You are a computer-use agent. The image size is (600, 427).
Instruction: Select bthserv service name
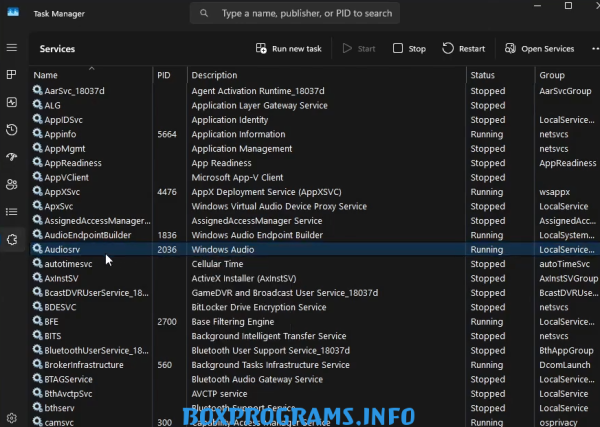[x=59, y=408]
